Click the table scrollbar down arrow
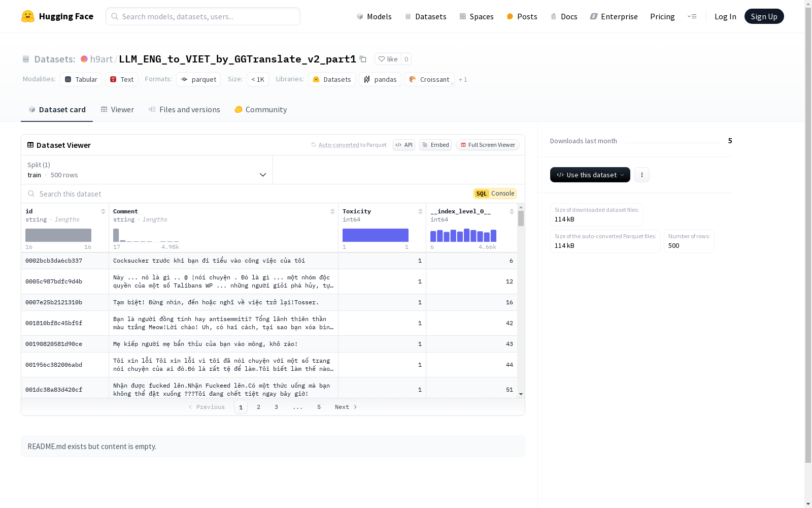The image size is (812, 508). (521, 394)
